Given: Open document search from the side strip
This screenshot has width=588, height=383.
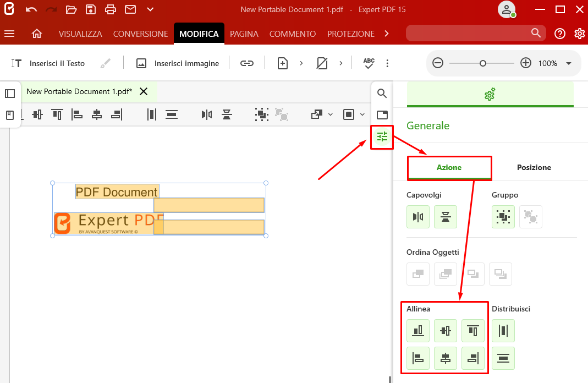Looking at the screenshot, I should coord(382,94).
